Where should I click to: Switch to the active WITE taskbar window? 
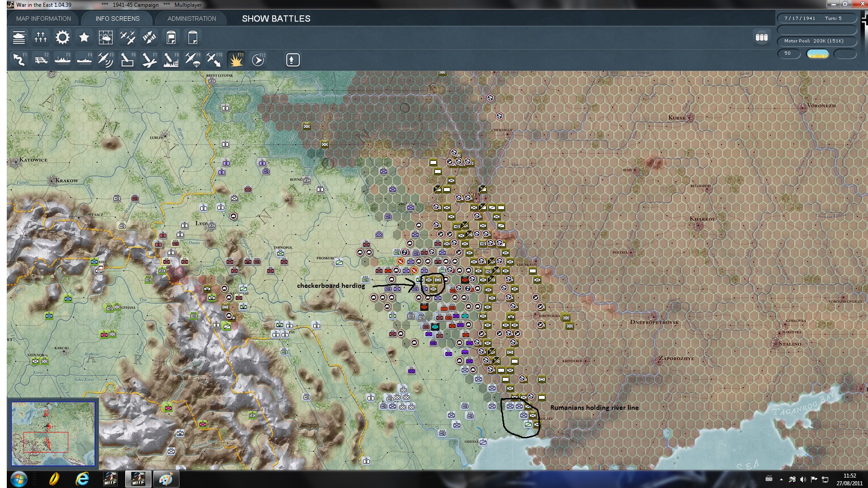(138, 479)
